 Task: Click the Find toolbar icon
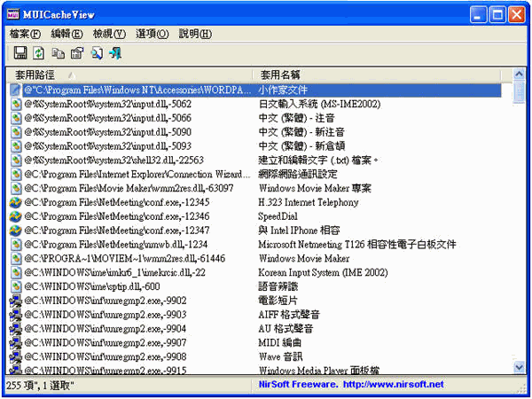96,54
